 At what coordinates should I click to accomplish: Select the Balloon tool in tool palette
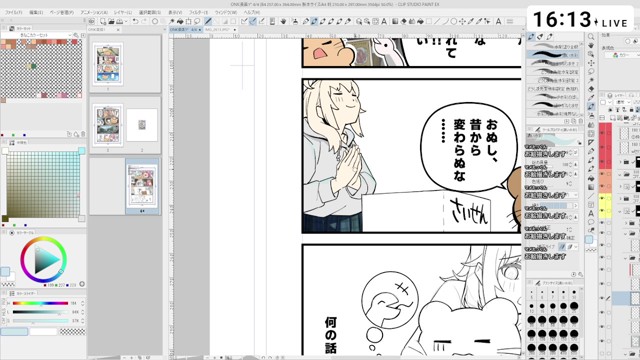[591, 222]
